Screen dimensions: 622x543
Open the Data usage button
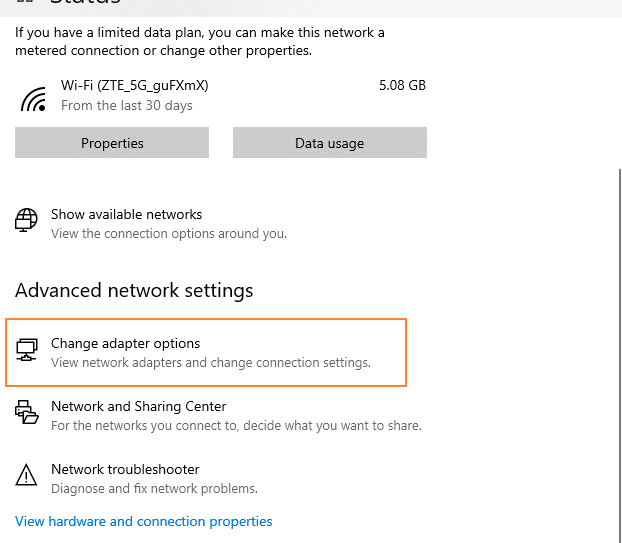tap(330, 143)
